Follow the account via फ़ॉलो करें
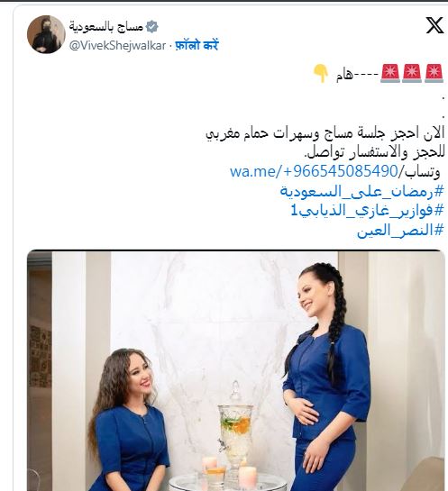This screenshot has width=448, height=491. point(197,45)
